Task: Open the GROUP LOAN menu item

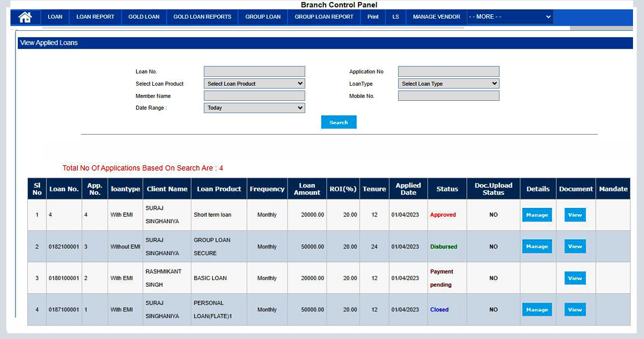Action: coord(263,16)
